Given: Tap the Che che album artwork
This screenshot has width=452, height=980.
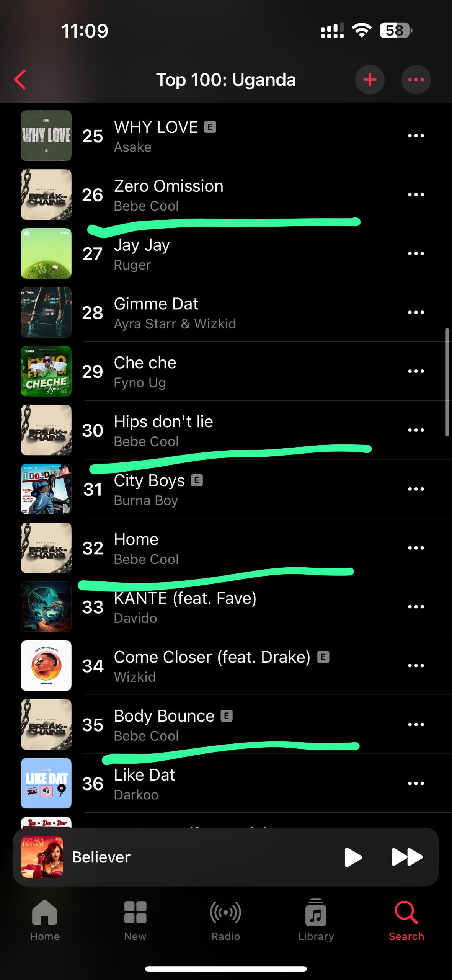Looking at the screenshot, I should tap(46, 371).
